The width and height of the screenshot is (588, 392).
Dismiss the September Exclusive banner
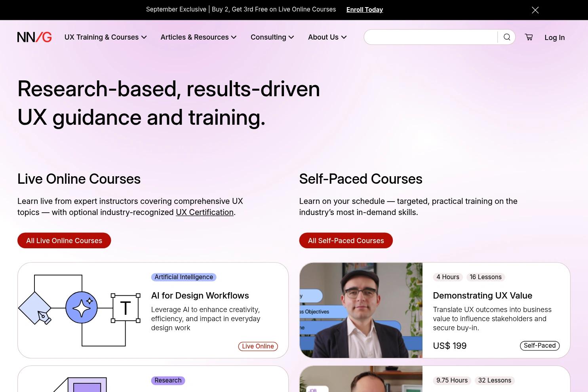(535, 10)
